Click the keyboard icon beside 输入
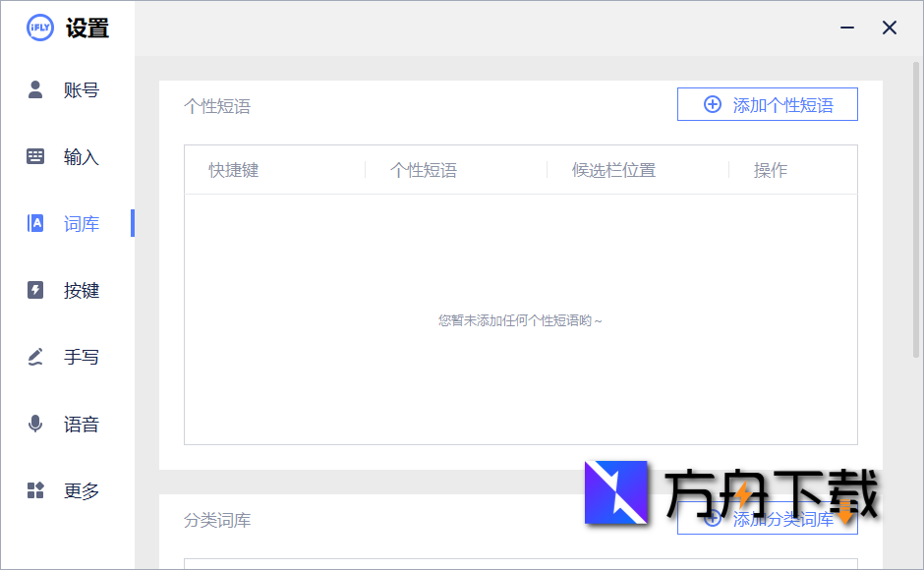 pyautogui.click(x=36, y=156)
